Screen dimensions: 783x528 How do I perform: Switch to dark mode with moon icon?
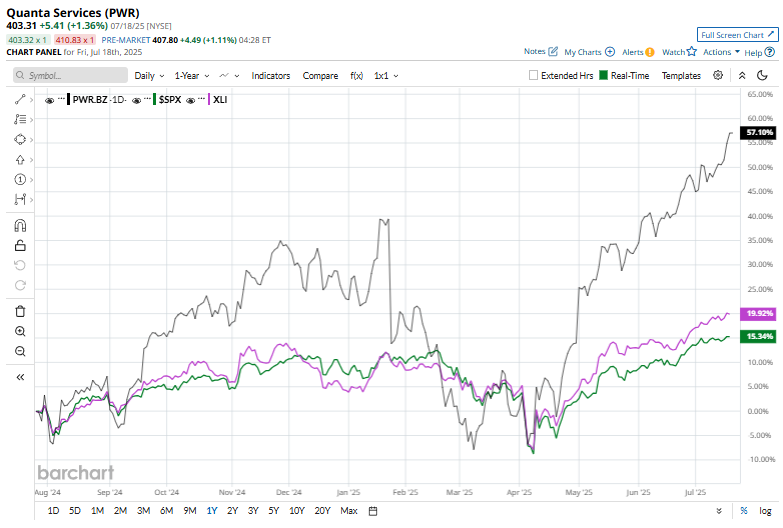762,75
